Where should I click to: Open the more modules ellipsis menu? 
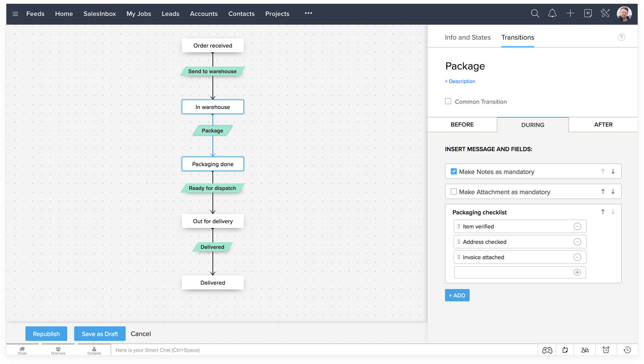pos(308,13)
